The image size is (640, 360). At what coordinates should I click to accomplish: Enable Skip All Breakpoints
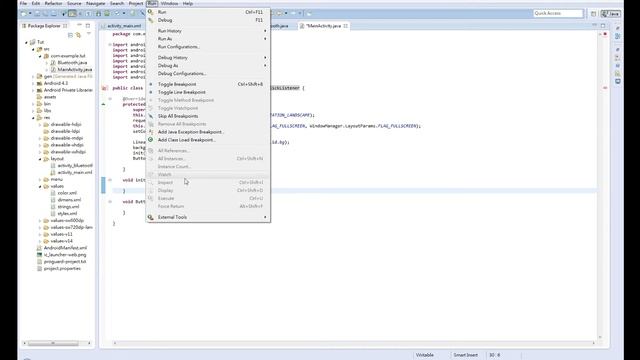click(208, 116)
